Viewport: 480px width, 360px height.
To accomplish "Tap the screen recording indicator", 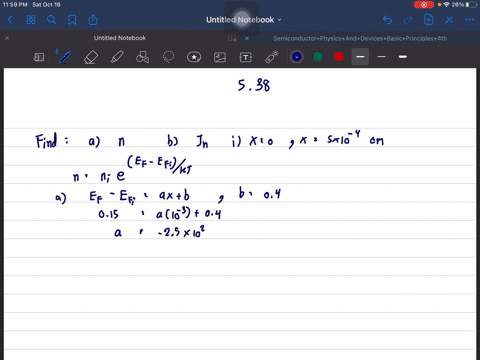I will [x=424, y=5].
